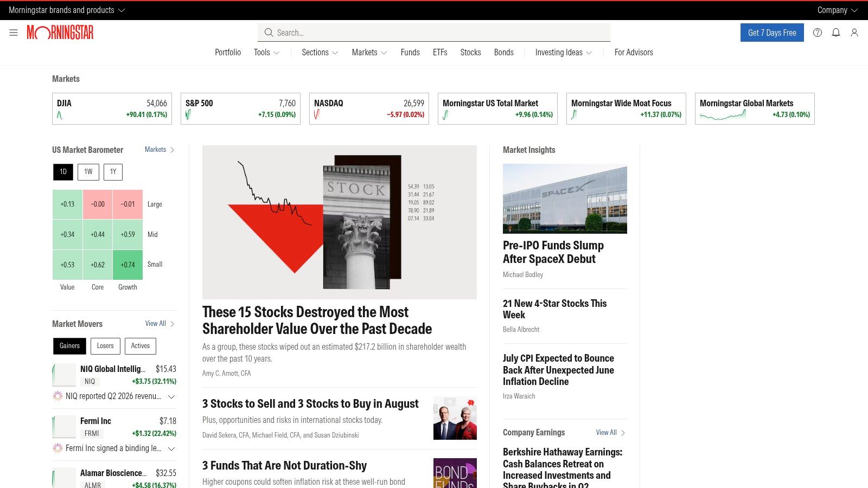This screenshot has width=868, height=488.
Task: Open the two analysts thumbnail photo
Action: pos(455,418)
